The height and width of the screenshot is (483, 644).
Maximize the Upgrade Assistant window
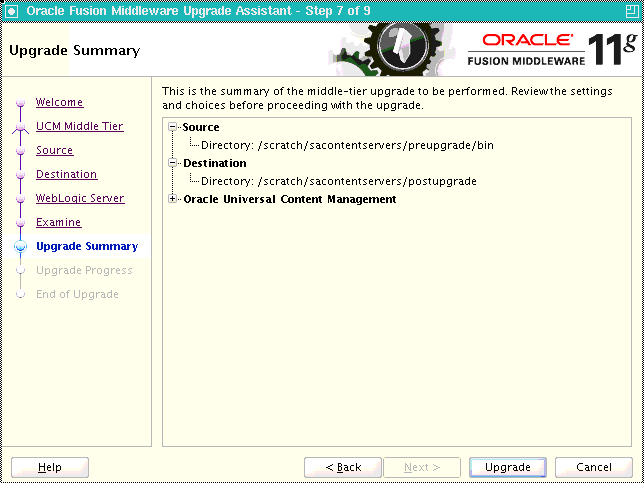[631, 11]
